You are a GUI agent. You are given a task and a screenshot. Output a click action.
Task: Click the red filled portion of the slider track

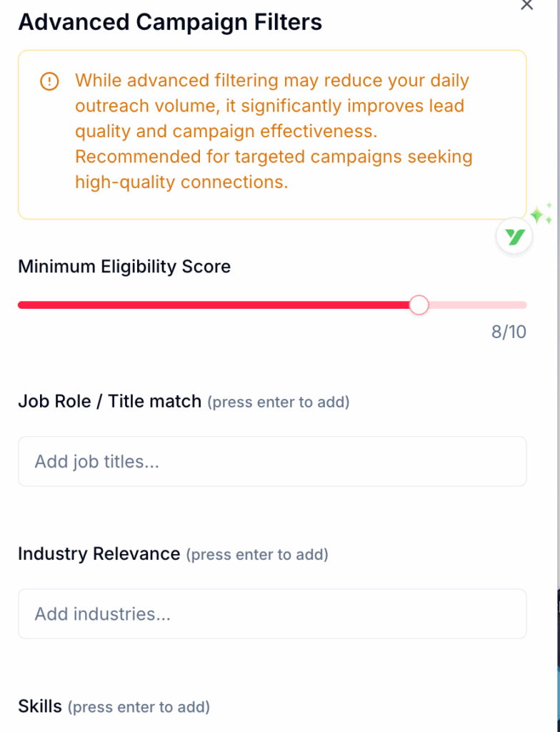pos(214,305)
